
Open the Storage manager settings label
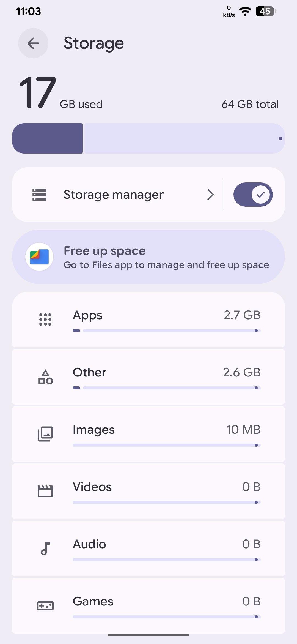click(114, 195)
